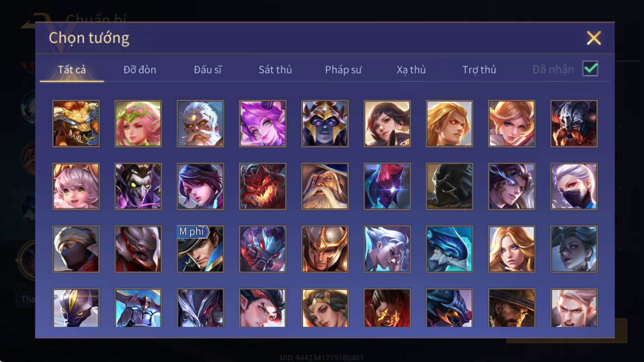This screenshot has height=362, width=644.
Task: Select the masked white-haired ninja woman
Action: [x=574, y=186]
